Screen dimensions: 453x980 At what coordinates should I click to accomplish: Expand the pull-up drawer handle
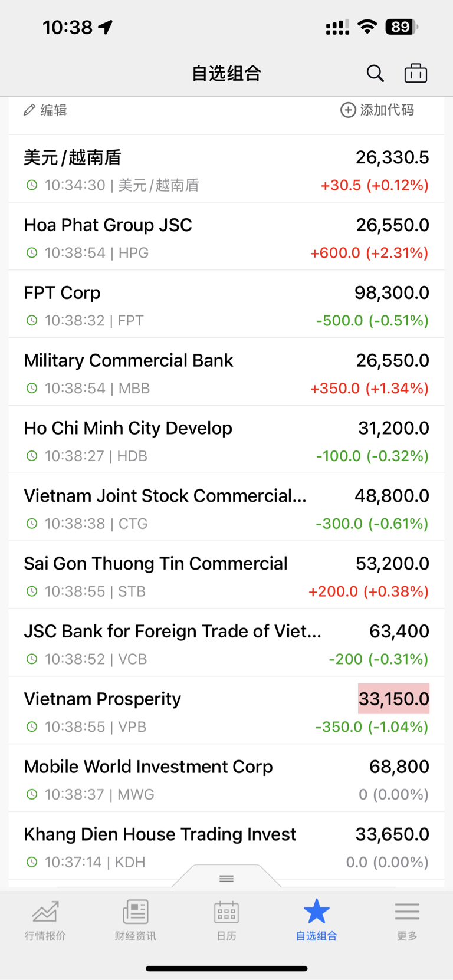tap(226, 879)
